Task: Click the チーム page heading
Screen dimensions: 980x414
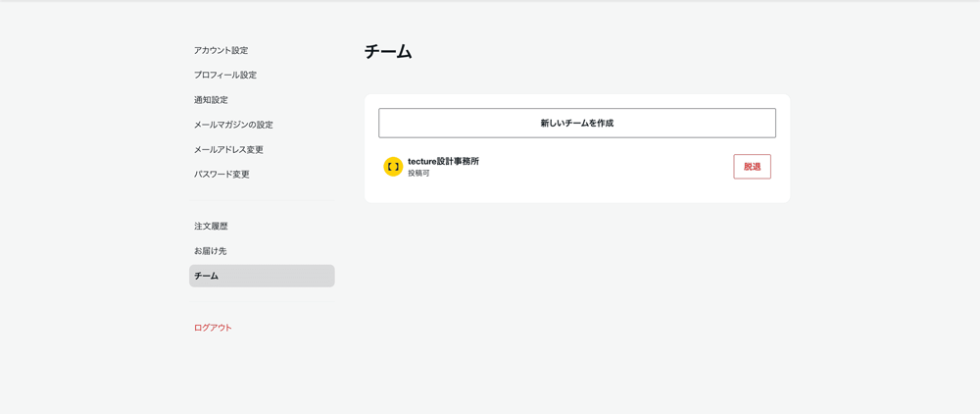Action: pyautogui.click(x=388, y=52)
